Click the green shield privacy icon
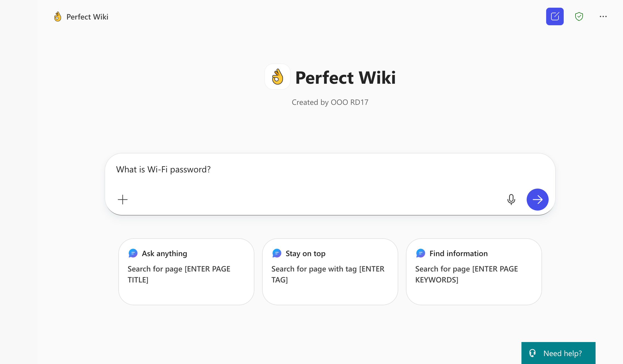The width and height of the screenshot is (623, 364). pyautogui.click(x=579, y=16)
